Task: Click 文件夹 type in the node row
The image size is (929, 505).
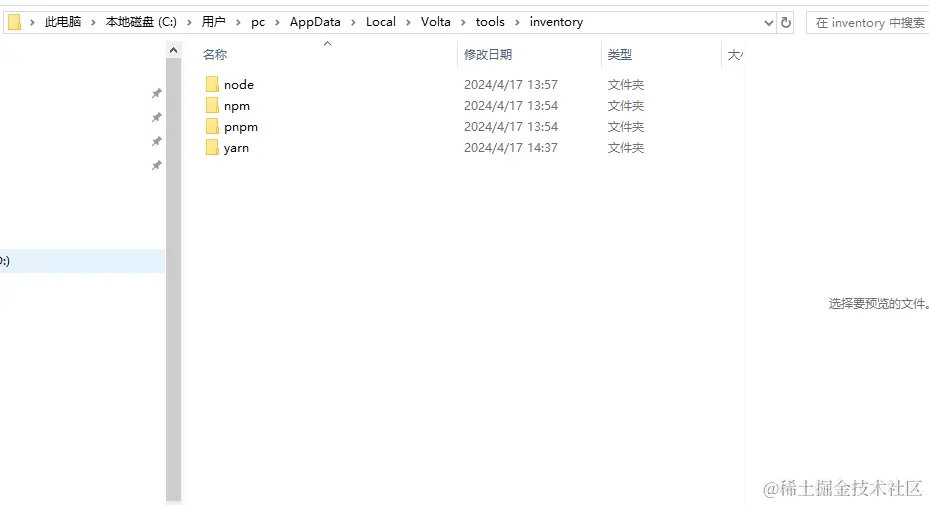Action: pos(626,85)
